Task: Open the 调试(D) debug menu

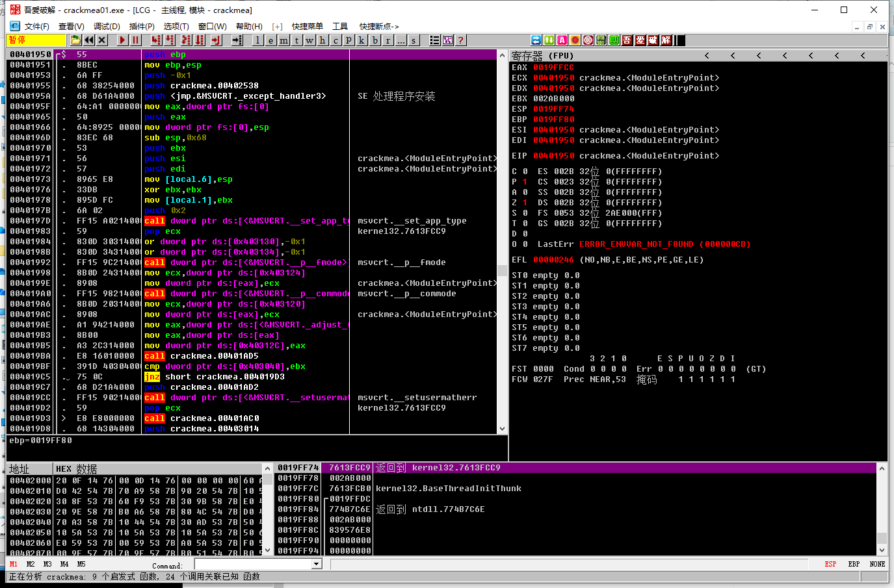Action: pyautogui.click(x=107, y=27)
